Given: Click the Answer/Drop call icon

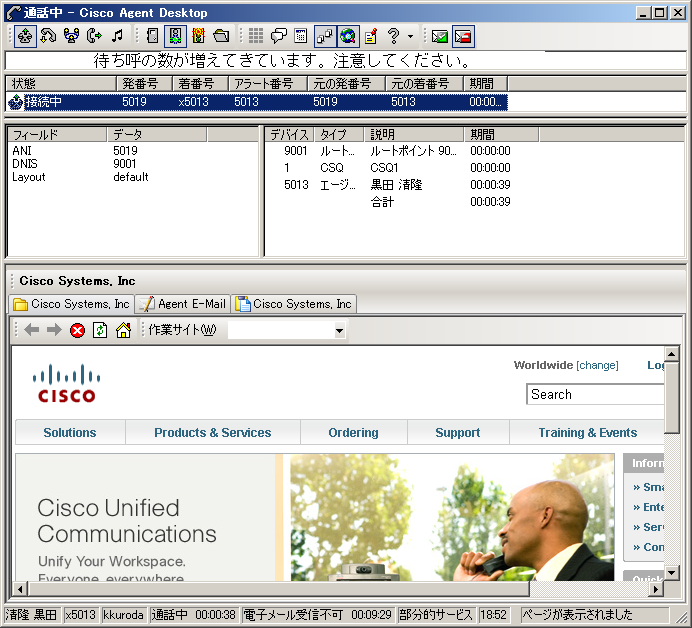Looking at the screenshot, I should pos(25,36).
